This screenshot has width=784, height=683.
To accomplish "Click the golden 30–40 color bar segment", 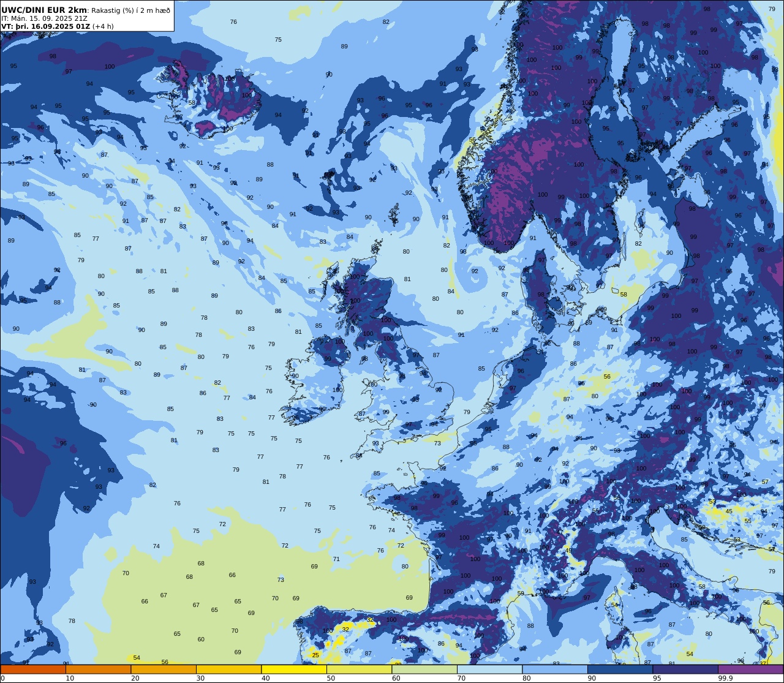I will (228, 670).
